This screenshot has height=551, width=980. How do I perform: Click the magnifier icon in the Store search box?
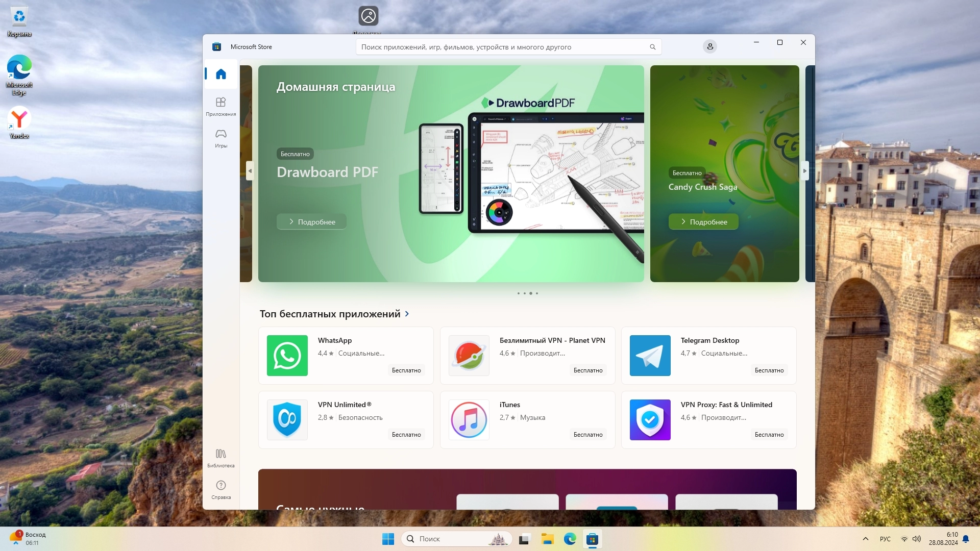[652, 47]
